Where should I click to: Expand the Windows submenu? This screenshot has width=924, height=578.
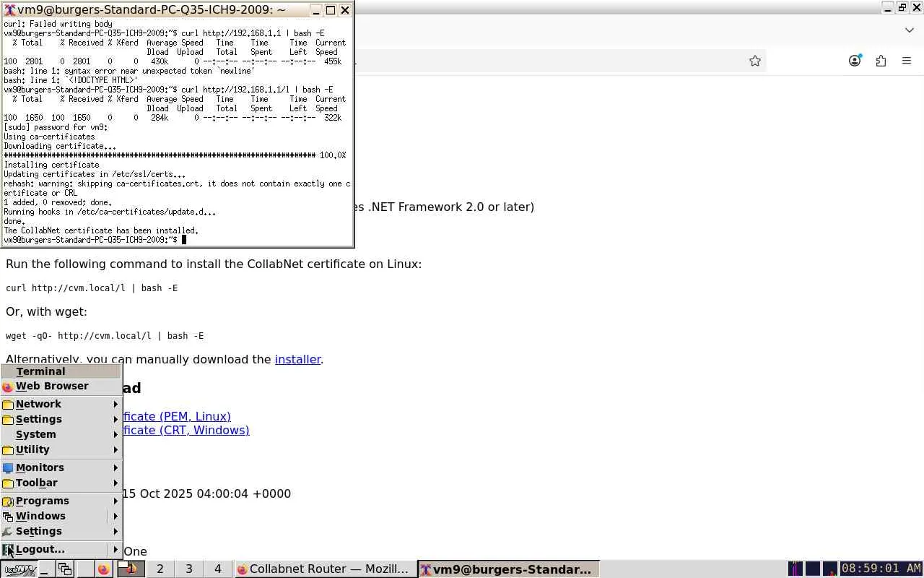point(61,516)
